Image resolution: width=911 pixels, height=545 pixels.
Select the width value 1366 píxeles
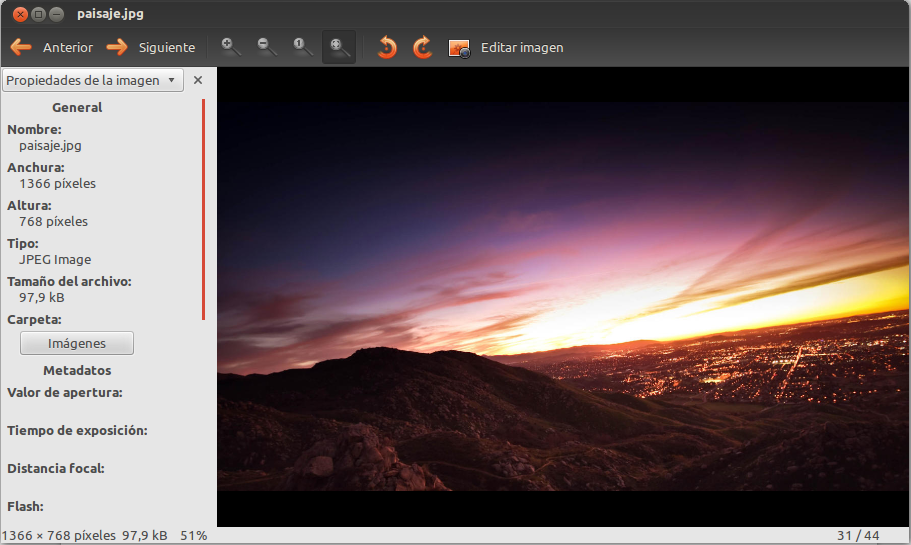(x=58, y=184)
